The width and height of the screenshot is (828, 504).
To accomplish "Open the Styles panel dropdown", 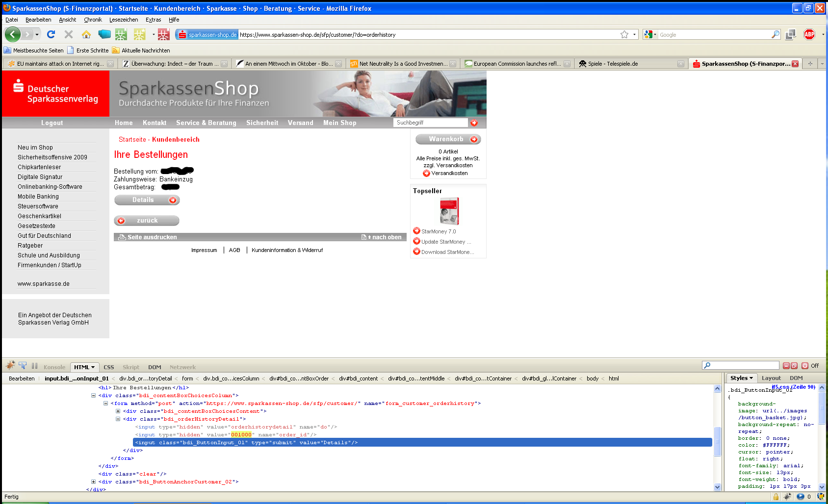I will click(741, 378).
